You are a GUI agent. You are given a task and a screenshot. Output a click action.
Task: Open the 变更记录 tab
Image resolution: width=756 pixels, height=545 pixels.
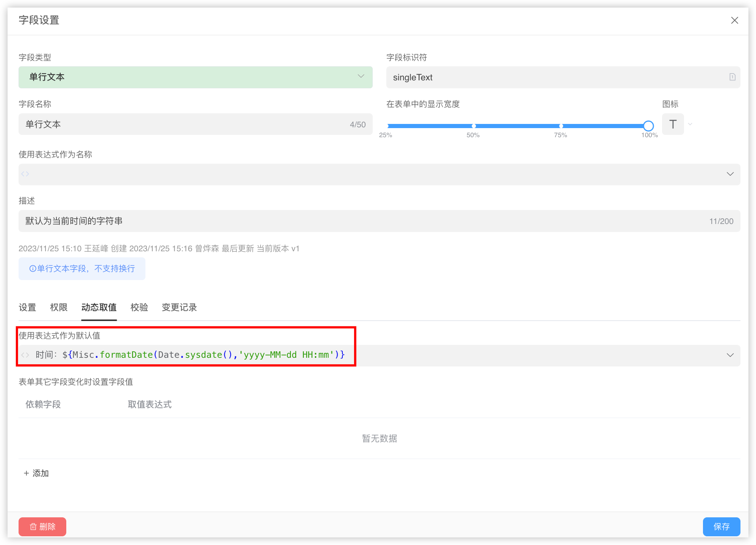click(179, 307)
